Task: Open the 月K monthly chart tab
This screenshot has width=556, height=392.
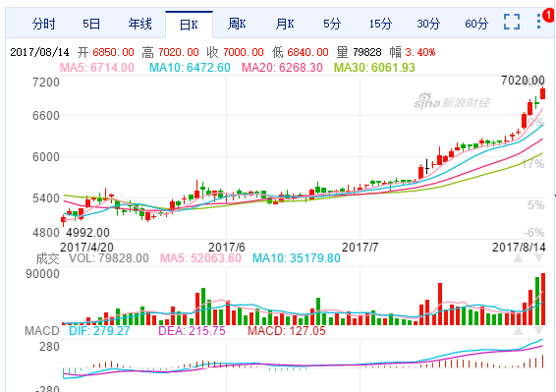Action: coord(285,25)
